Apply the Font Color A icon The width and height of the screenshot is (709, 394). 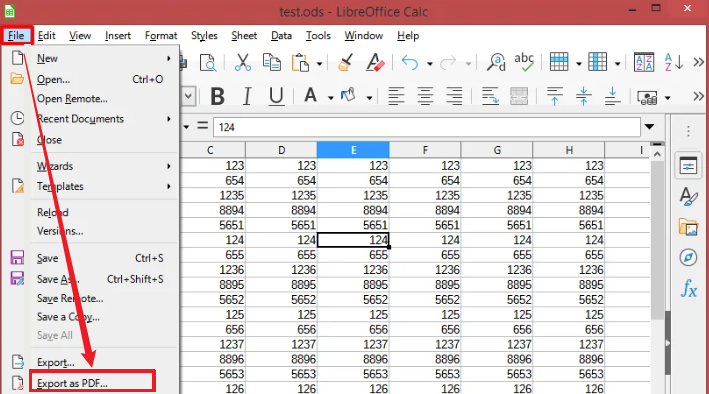[310, 95]
